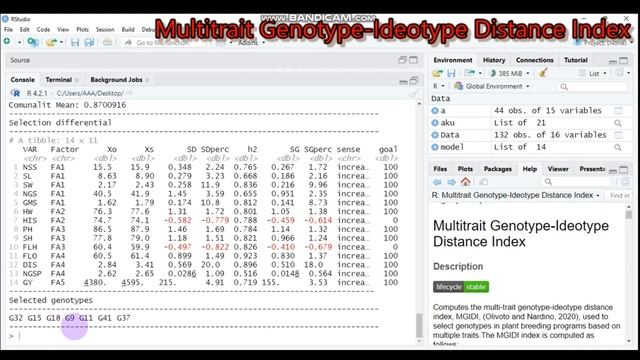
Task: Click the table view icon for Data
Action: [618, 135]
